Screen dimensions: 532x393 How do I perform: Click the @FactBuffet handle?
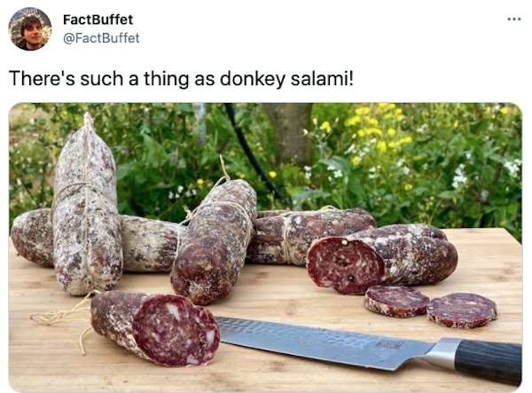[x=101, y=37]
